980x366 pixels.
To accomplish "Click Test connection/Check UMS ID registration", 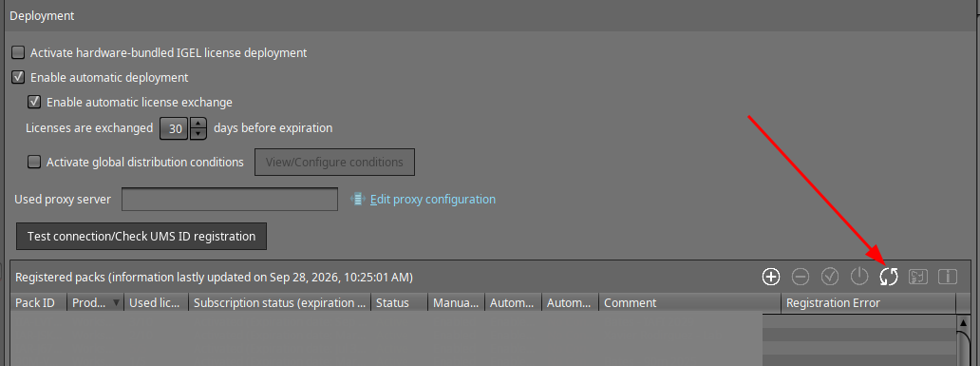I will [x=141, y=237].
